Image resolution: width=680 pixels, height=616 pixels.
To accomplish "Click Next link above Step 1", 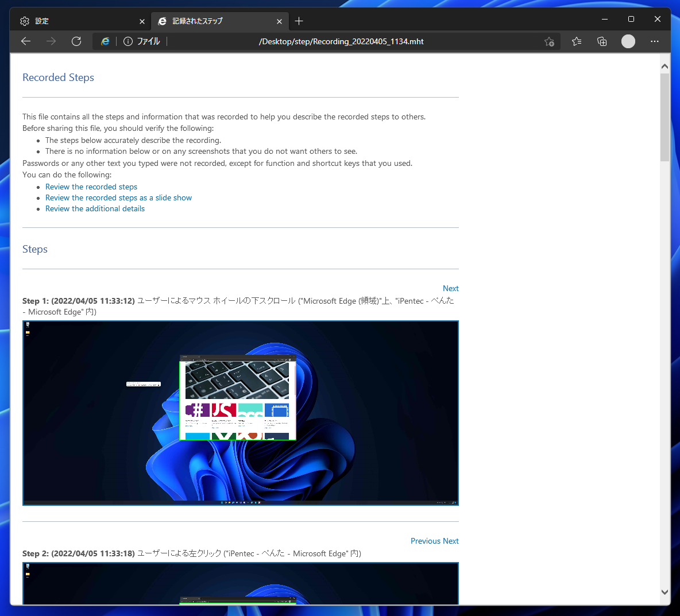I will tap(451, 288).
